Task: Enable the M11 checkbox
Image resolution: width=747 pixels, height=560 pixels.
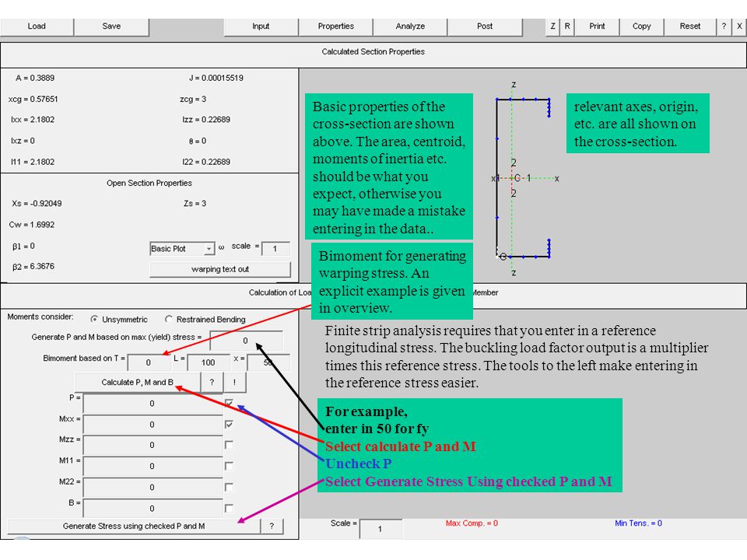Action: pos(229,466)
